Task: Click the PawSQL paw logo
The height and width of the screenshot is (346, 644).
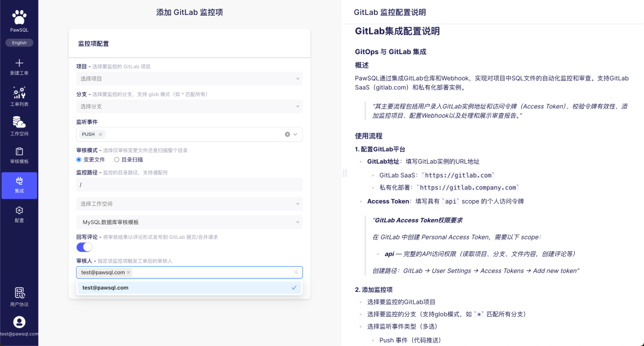Action: (x=19, y=18)
